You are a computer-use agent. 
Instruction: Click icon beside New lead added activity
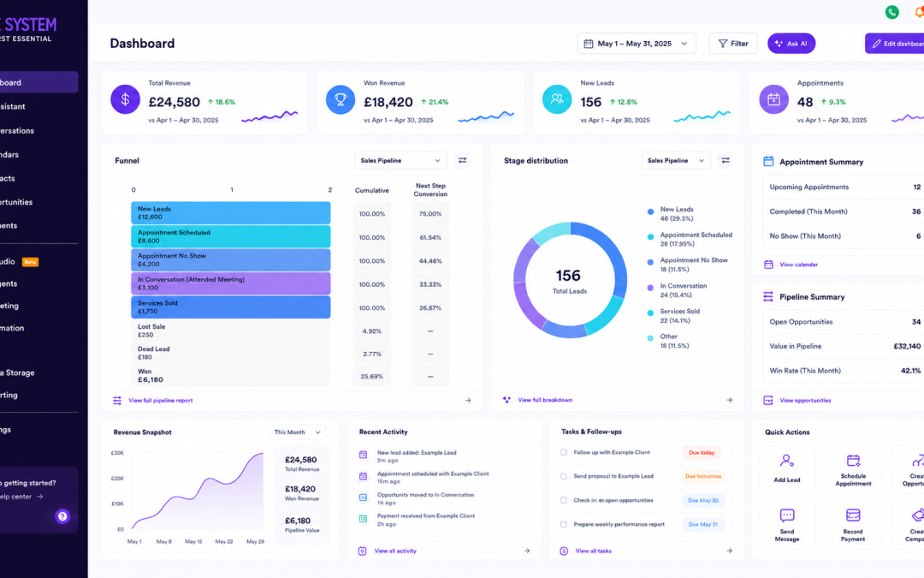click(363, 455)
